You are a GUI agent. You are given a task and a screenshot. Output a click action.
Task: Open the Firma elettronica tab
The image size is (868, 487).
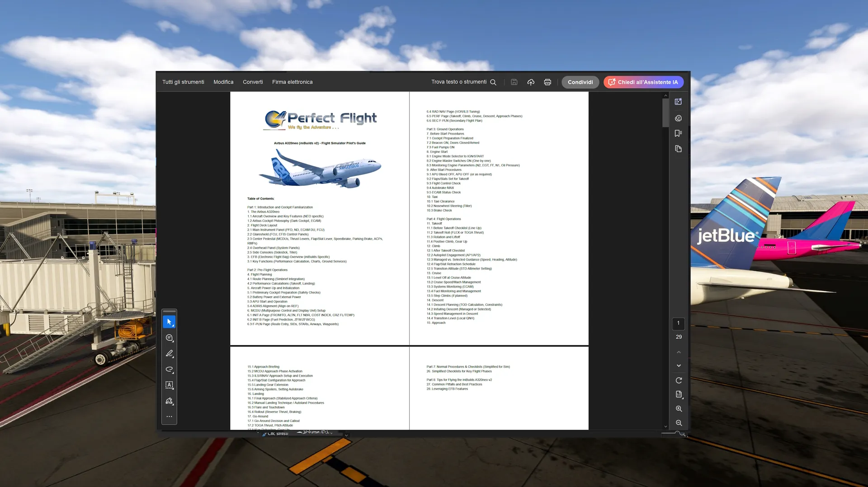[x=292, y=82]
